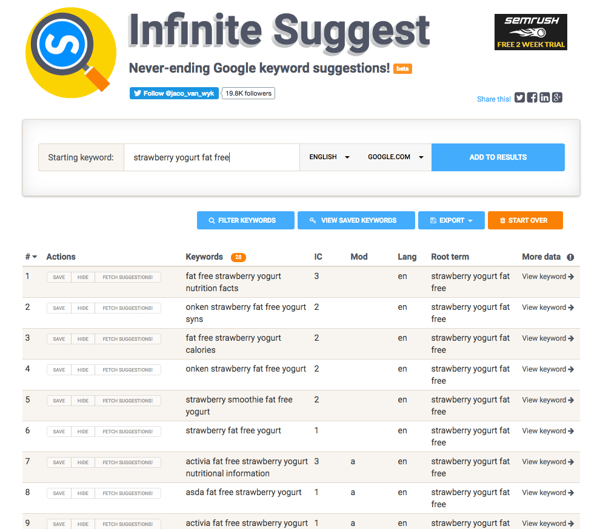
Task: Share on Twitter via share icon
Action: [520, 98]
